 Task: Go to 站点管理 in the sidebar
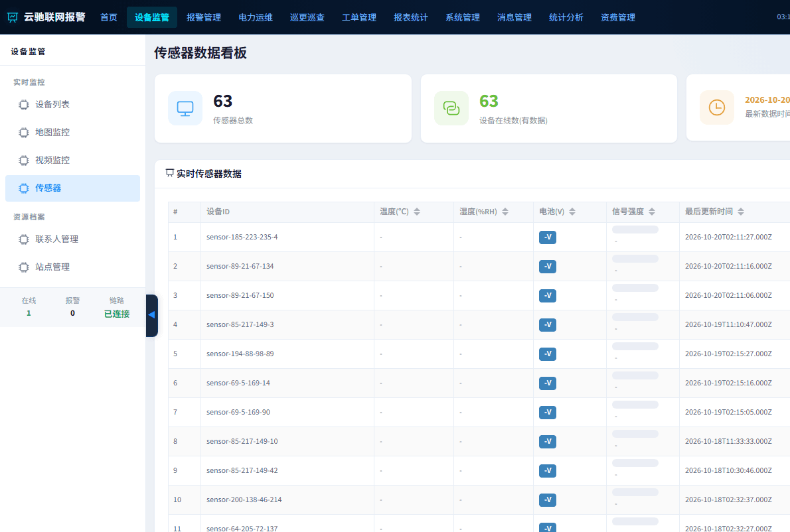(x=72, y=267)
